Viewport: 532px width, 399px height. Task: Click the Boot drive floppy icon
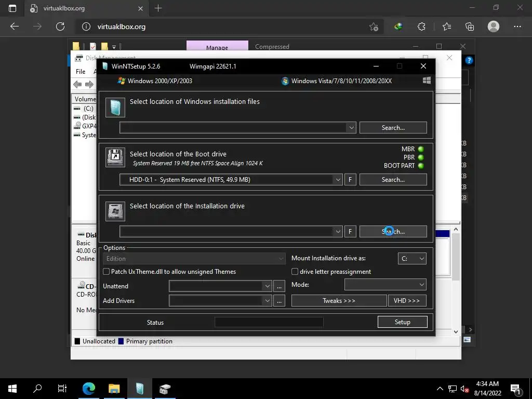(115, 157)
